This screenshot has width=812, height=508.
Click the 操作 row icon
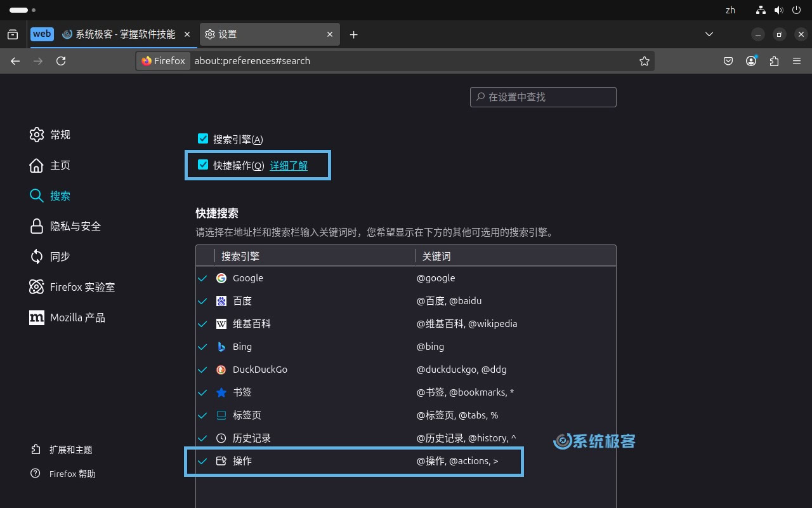pyautogui.click(x=221, y=461)
